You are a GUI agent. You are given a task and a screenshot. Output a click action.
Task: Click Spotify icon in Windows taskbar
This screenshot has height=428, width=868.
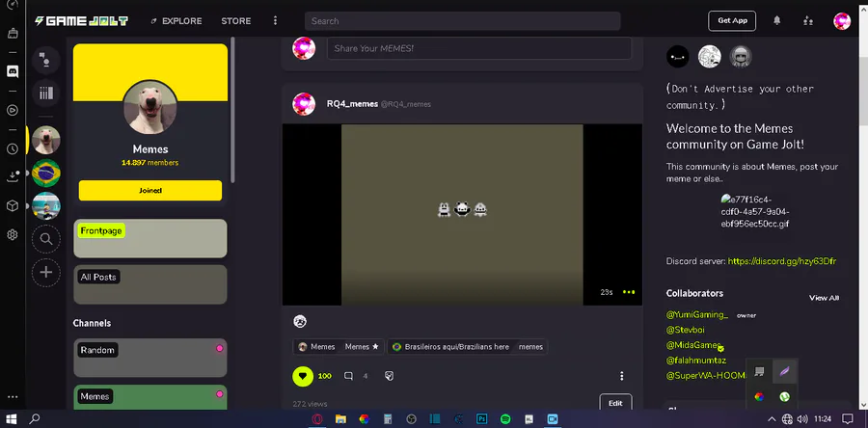coord(505,419)
